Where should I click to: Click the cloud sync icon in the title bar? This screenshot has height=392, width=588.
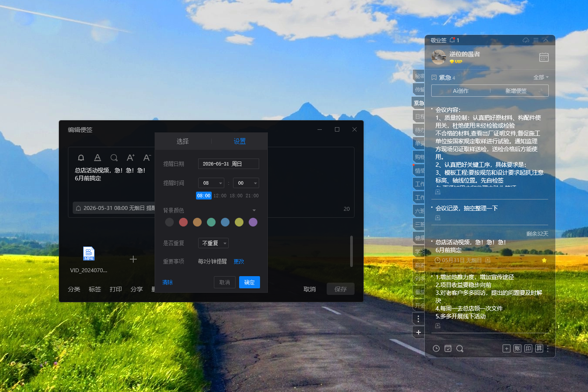526,40
